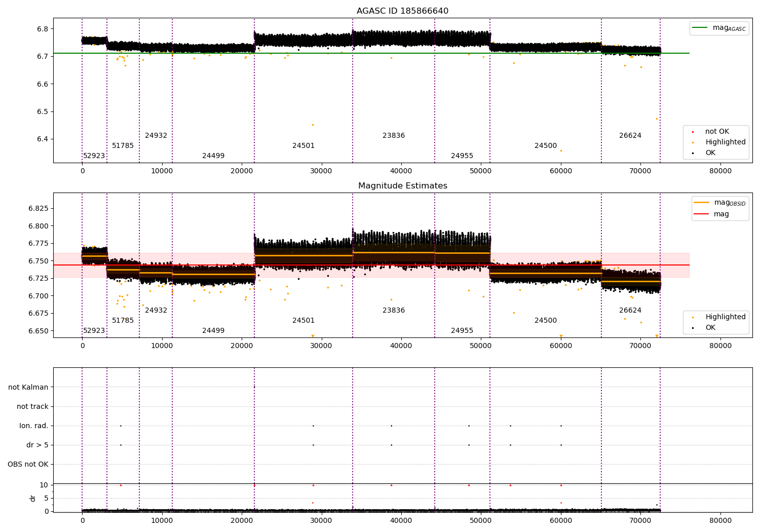Click obsid label 24499 in top plot
Image resolution: width=760 pixels, height=532 pixels.
213,156
